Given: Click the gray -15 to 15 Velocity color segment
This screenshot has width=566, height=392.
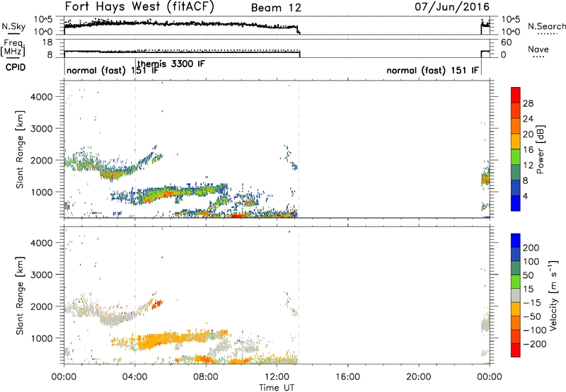Looking at the screenshot, I should pyautogui.click(x=516, y=295).
